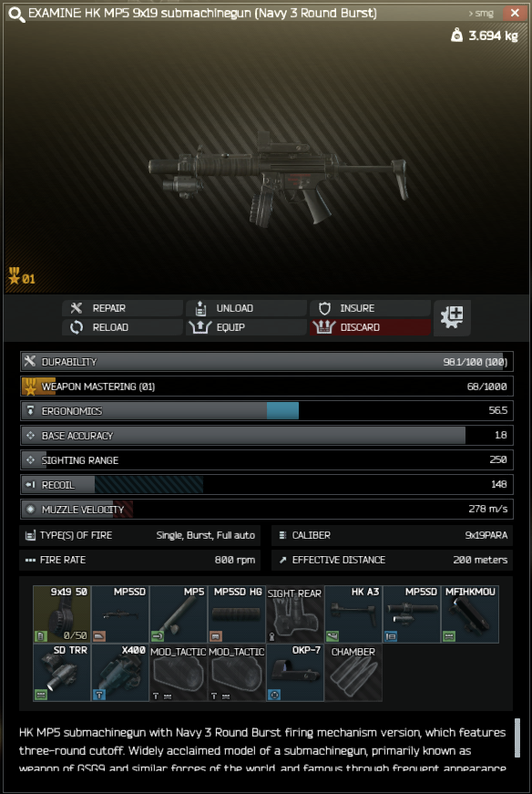Click the HK A3 stock slot

click(x=353, y=614)
